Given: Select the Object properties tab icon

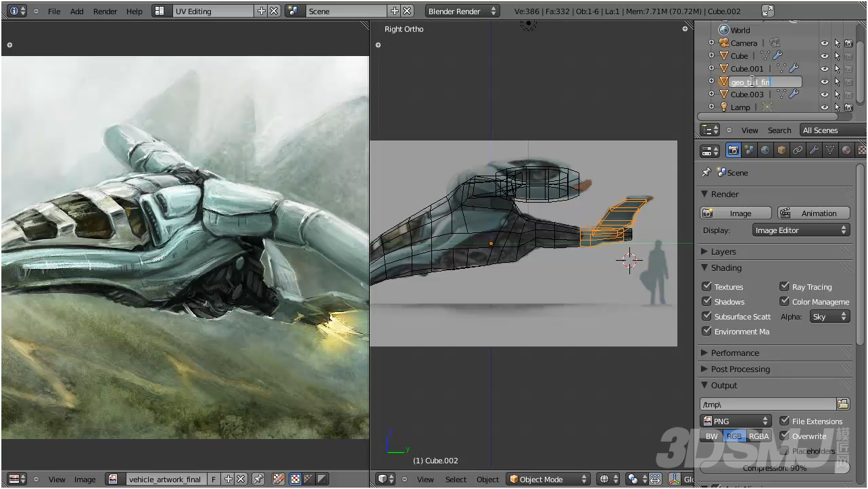Looking at the screenshot, I should tap(781, 150).
